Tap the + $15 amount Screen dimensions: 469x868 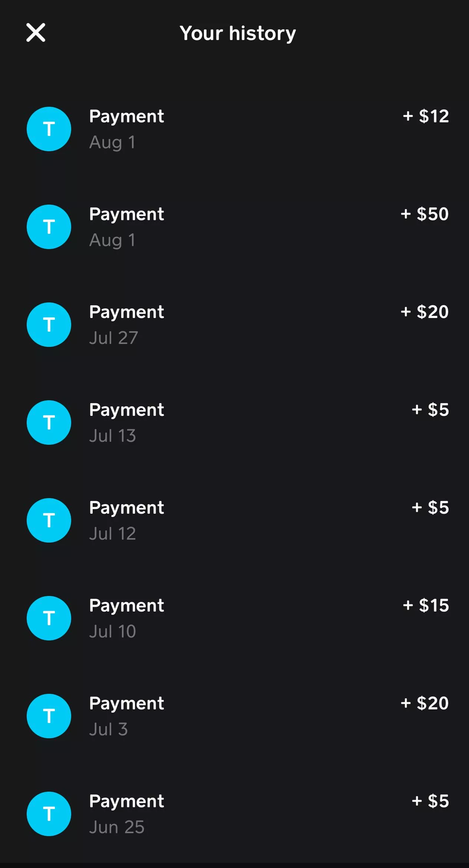coord(426,606)
